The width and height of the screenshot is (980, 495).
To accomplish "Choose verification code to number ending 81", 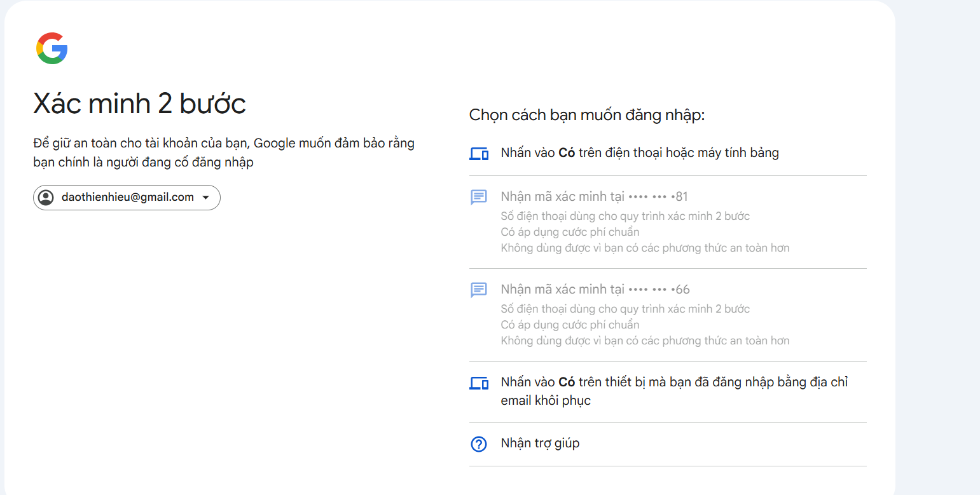I will pos(595,197).
